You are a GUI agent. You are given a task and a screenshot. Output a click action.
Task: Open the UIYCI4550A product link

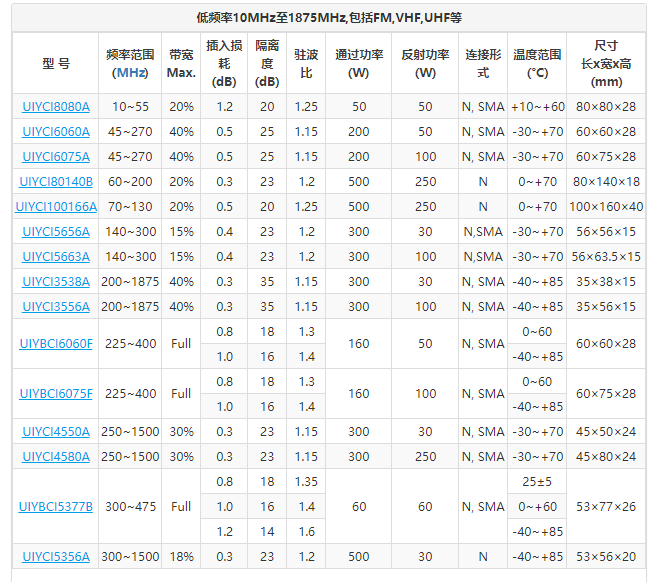[56, 432]
